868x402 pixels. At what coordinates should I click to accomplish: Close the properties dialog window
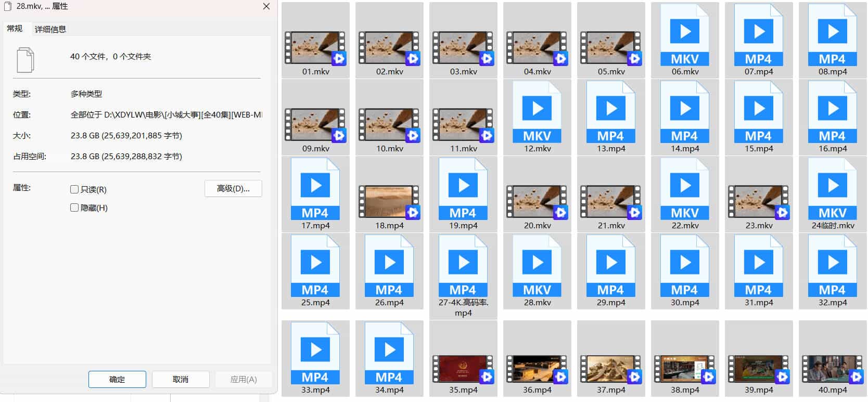pyautogui.click(x=266, y=6)
